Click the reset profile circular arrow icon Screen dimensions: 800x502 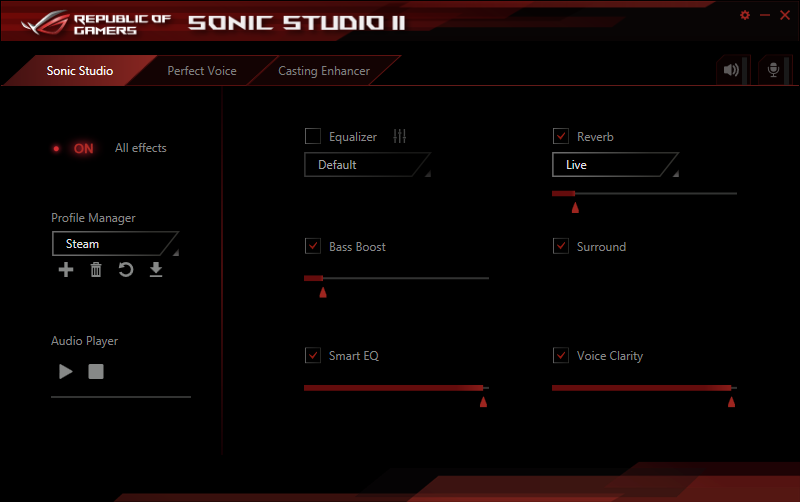click(126, 270)
